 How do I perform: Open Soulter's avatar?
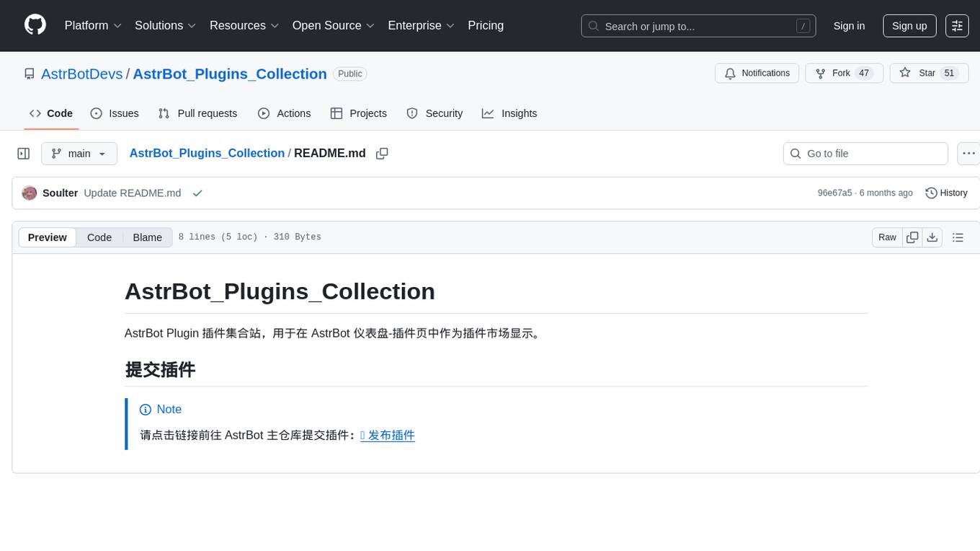point(30,193)
